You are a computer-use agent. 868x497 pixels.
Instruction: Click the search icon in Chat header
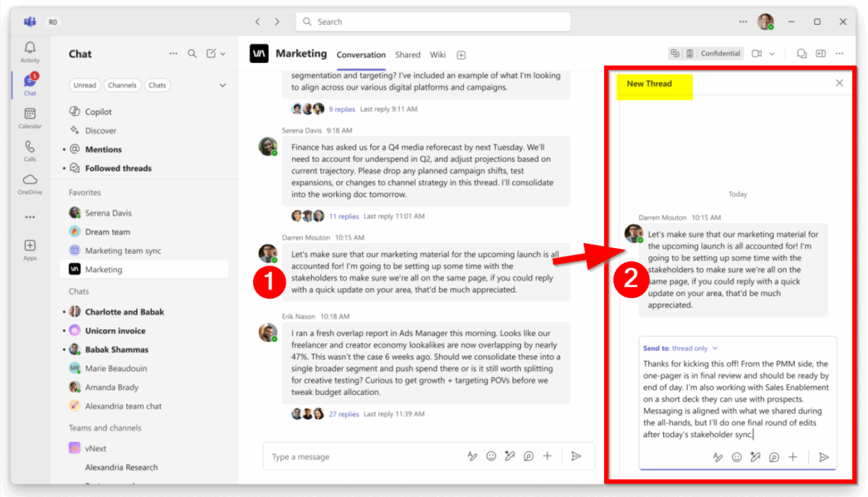click(x=192, y=54)
